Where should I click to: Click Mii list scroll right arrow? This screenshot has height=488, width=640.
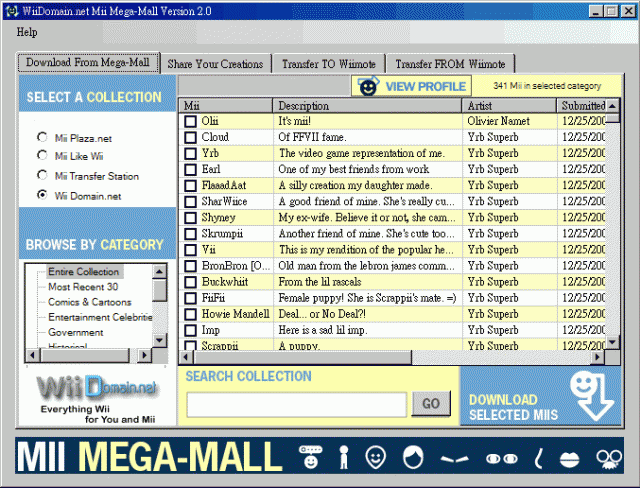(x=598, y=357)
